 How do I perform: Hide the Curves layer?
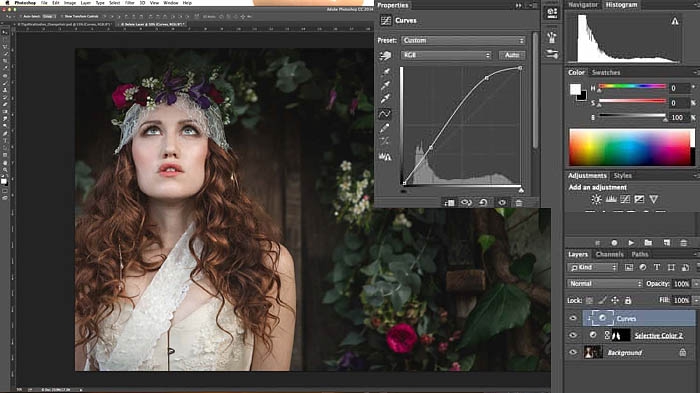coord(573,318)
